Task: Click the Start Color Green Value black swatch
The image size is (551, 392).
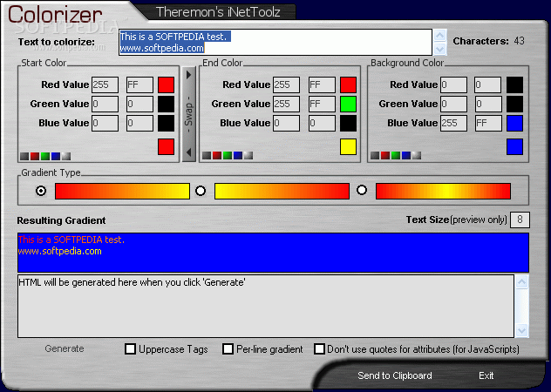Action: tap(167, 104)
